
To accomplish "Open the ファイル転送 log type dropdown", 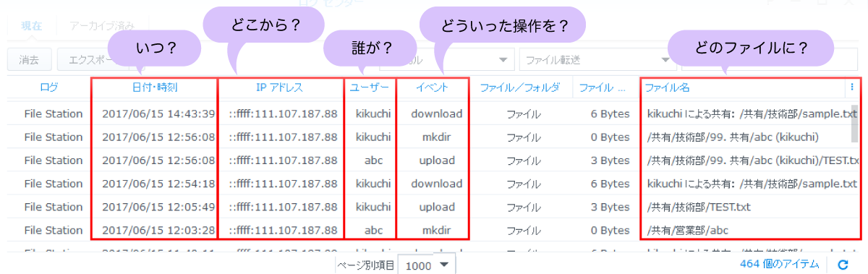I will tap(597, 59).
